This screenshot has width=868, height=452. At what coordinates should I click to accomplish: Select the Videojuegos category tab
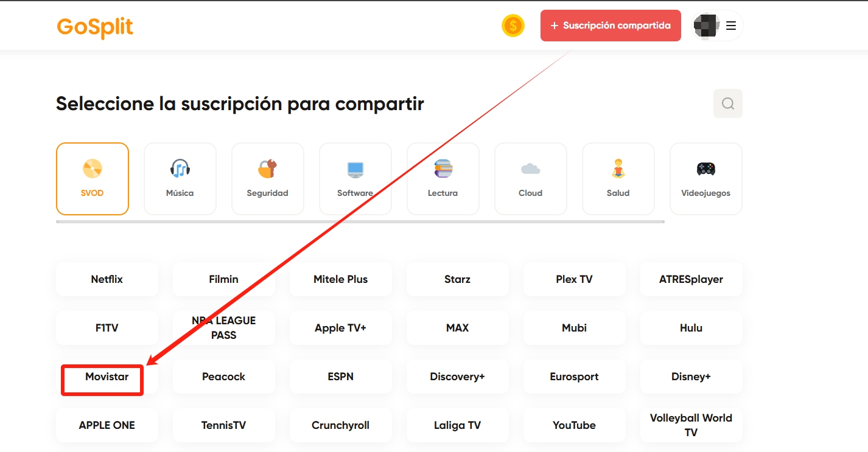click(x=706, y=179)
